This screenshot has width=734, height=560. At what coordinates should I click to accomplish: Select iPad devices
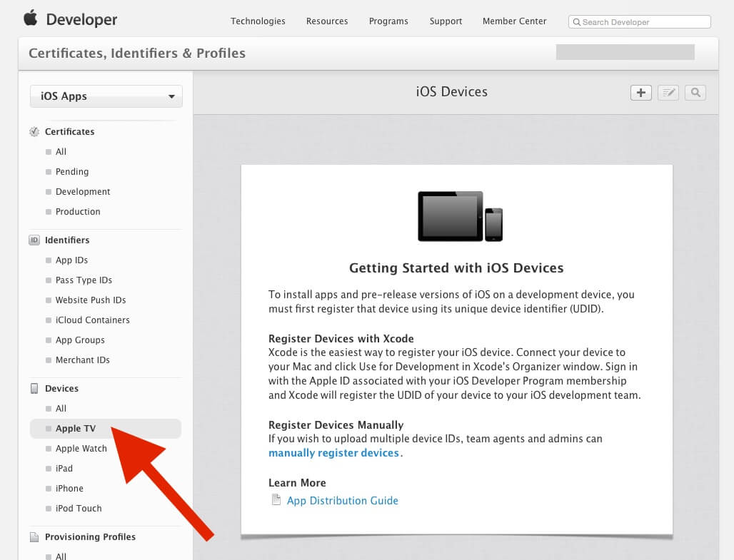tap(64, 469)
